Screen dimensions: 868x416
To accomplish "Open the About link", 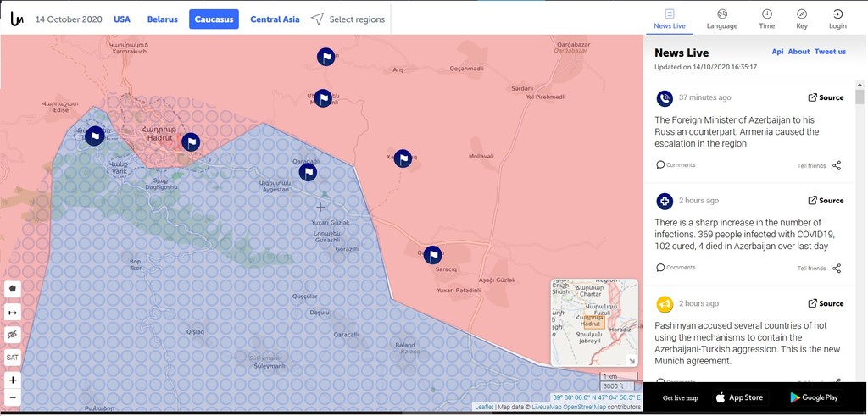I will 798,52.
